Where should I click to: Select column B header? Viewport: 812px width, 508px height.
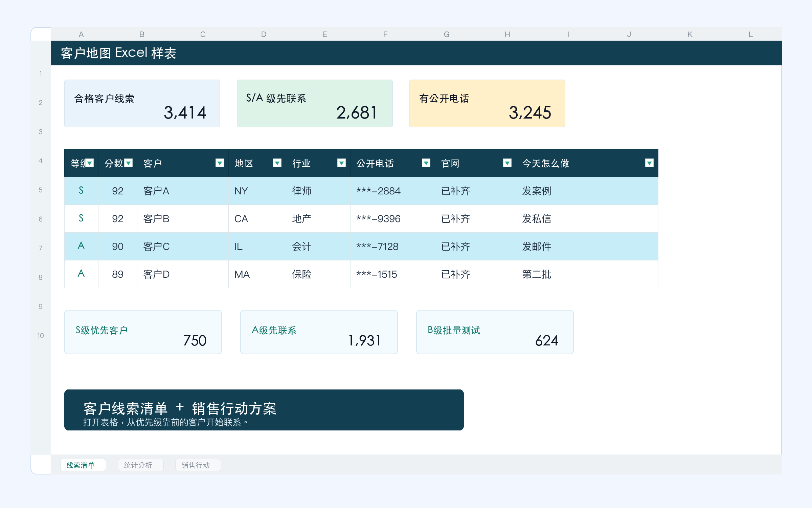(142, 34)
